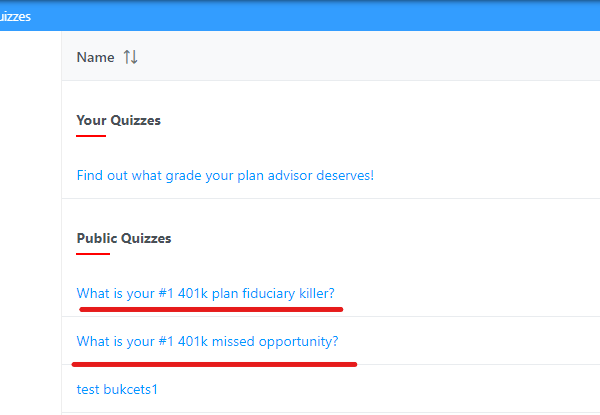Viewport: 600px width, 415px height.
Task: Click the up arrow of the sort icon
Action: pos(127,57)
